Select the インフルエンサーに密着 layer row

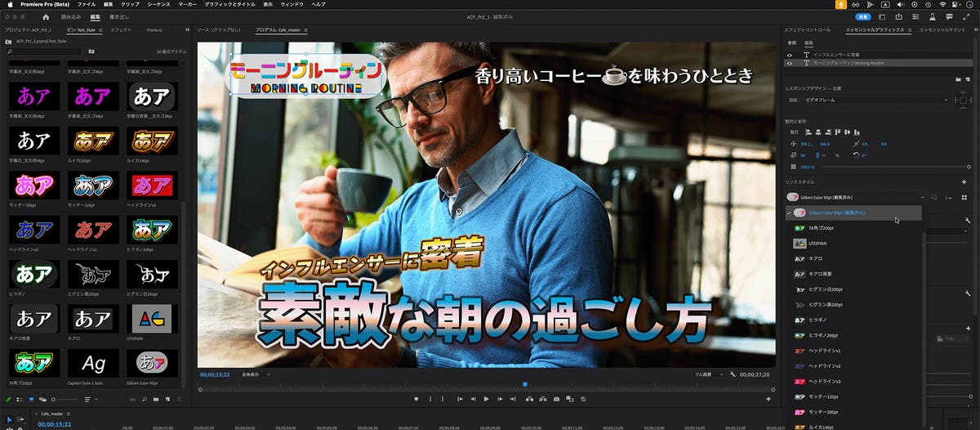[x=878, y=55]
